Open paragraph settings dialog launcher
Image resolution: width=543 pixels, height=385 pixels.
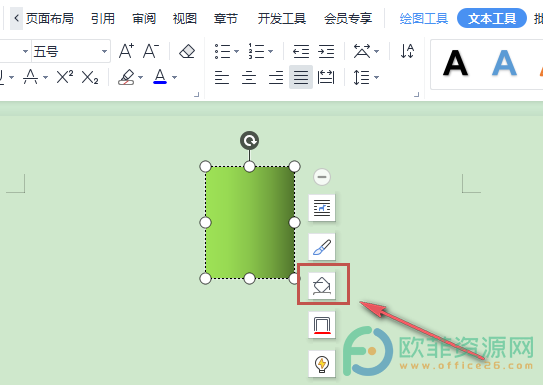point(417,94)
